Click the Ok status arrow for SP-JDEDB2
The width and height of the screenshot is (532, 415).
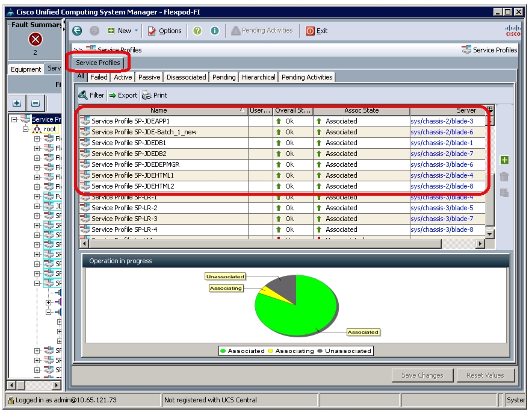[x=279, y=154]
